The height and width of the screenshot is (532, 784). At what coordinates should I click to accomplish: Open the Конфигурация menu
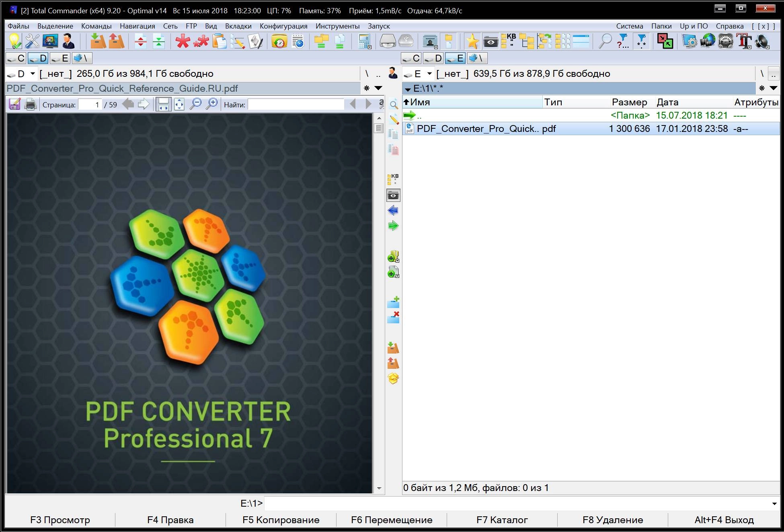[283, 26]
